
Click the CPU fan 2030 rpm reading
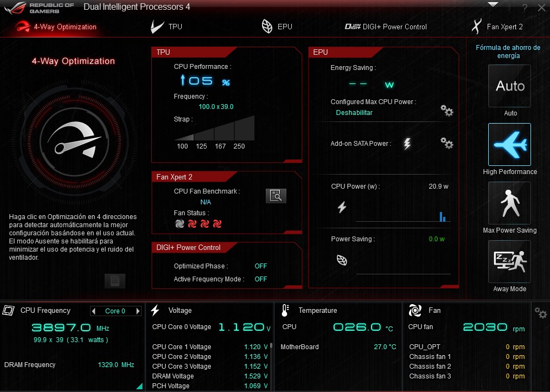(x=494, y=327)
